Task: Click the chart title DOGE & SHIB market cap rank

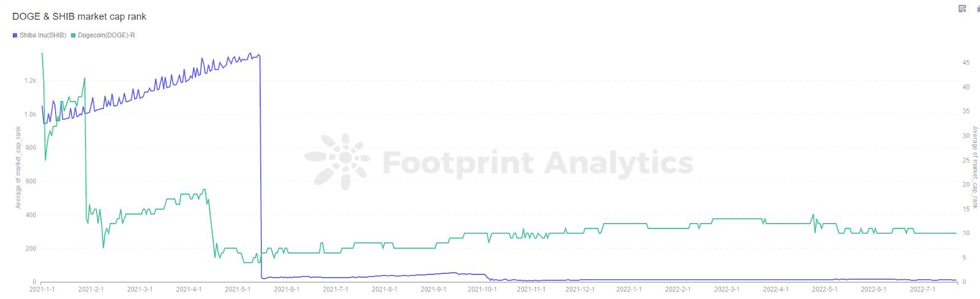Action: click(x=79, y=17)
